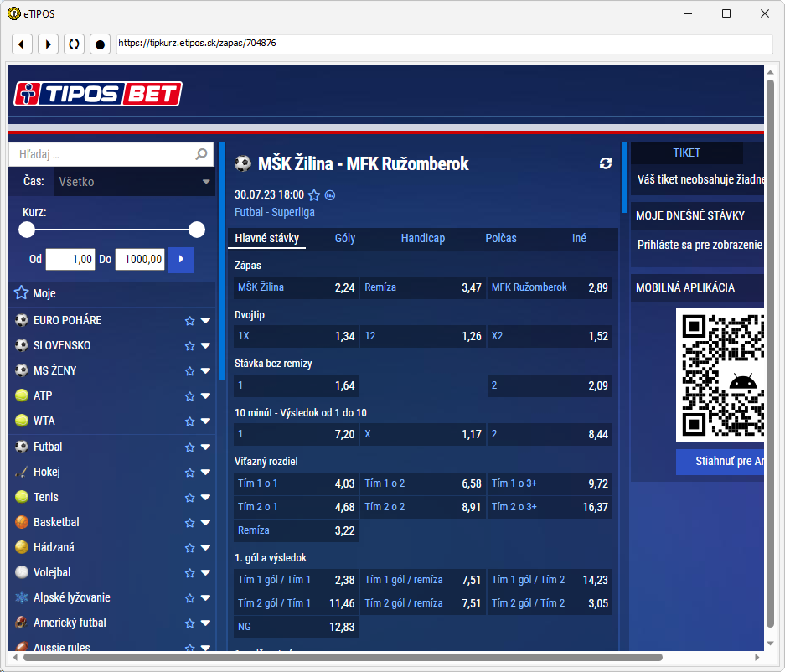Click the Hľadaj search input field
785x672 pixels.
101,154
